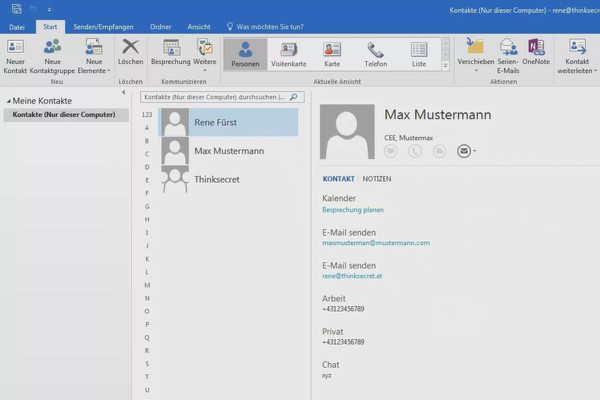The width and height of the screenshot is (600, 400).
Task: Jump to contacts starting with K
Action: (147, 259)
